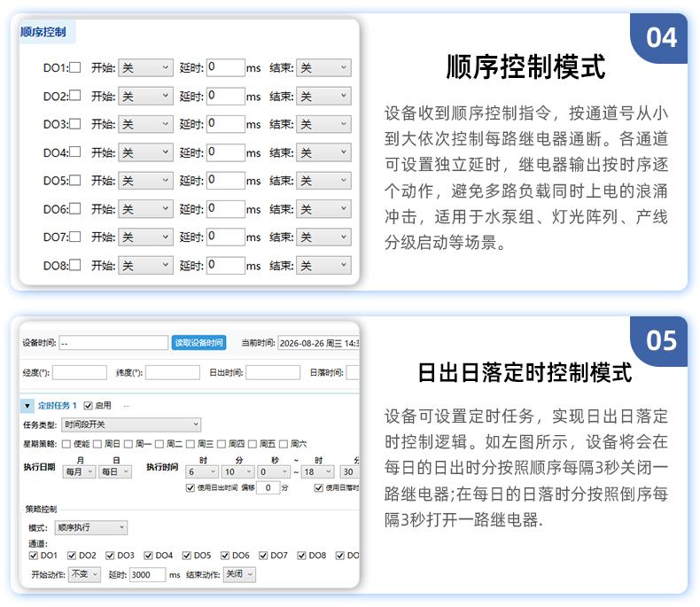Tick the 周一 checkbox
The width and height of the screenshot is (700, 607).
click(128, 444)
